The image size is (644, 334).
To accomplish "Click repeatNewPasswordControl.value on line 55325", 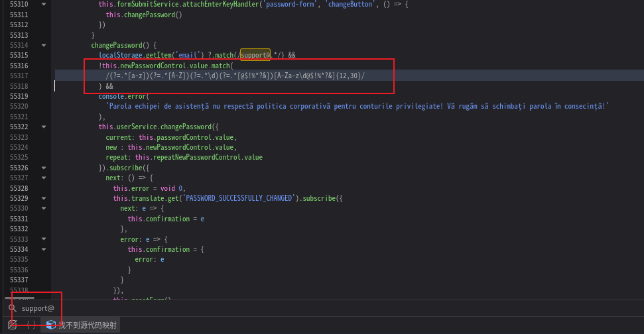I will [x=199, y=157].
